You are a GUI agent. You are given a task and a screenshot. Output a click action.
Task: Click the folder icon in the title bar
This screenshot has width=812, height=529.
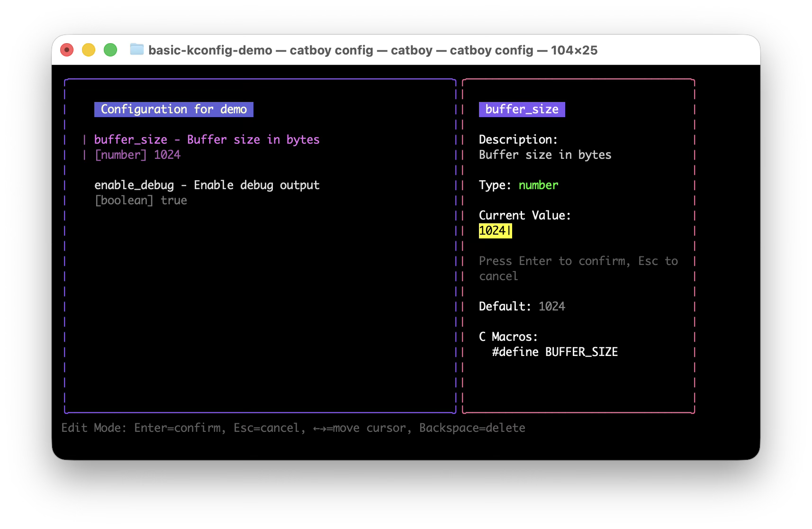click(136, 50)
